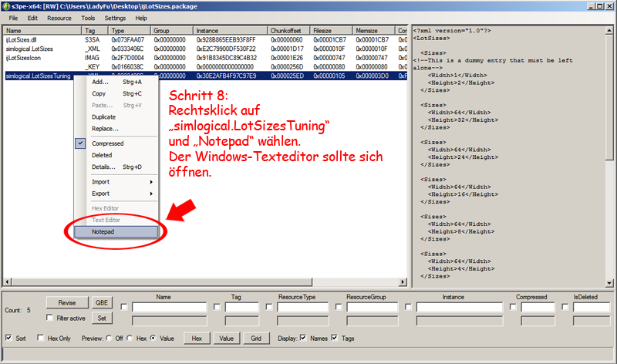Select the _KEY resource row
Image resolution: width=617 pixels, height=364 pixels.
tap(205, 67)
